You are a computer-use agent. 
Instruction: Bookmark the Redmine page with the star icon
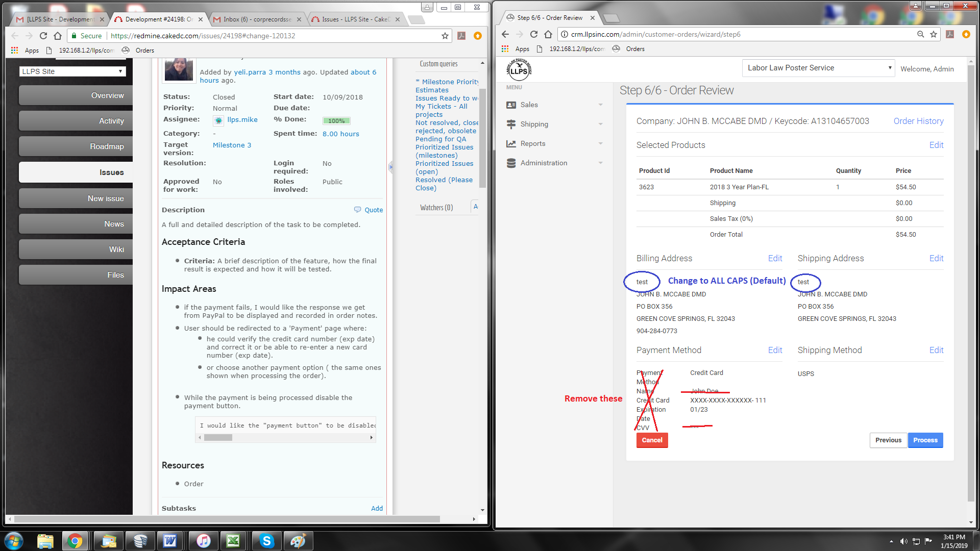click(x=445, y=36)
